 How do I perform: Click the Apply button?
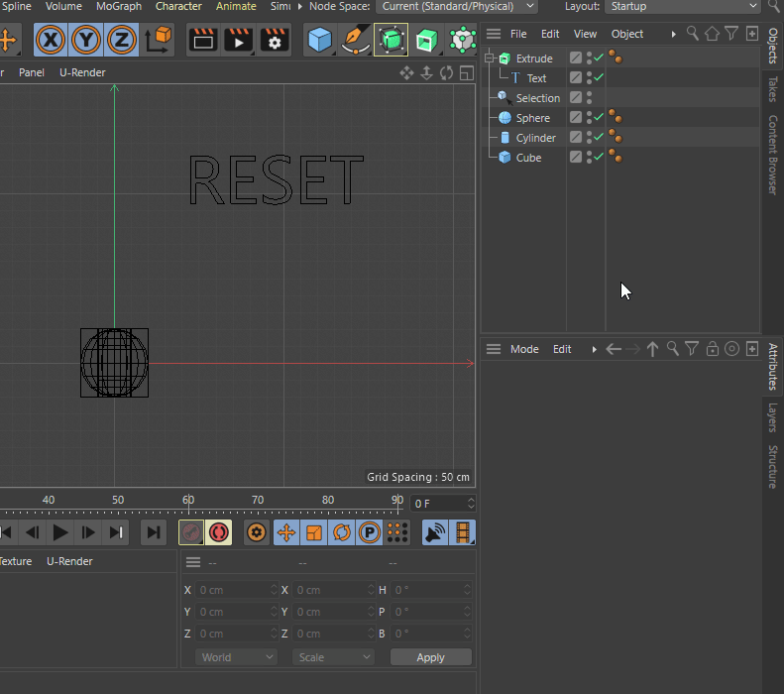(x=430, y=657)
